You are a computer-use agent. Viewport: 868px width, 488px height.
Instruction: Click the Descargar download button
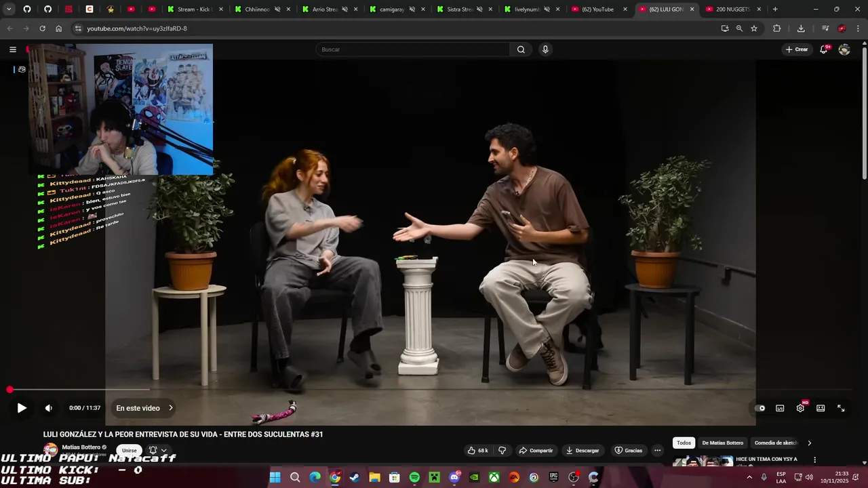583,450
